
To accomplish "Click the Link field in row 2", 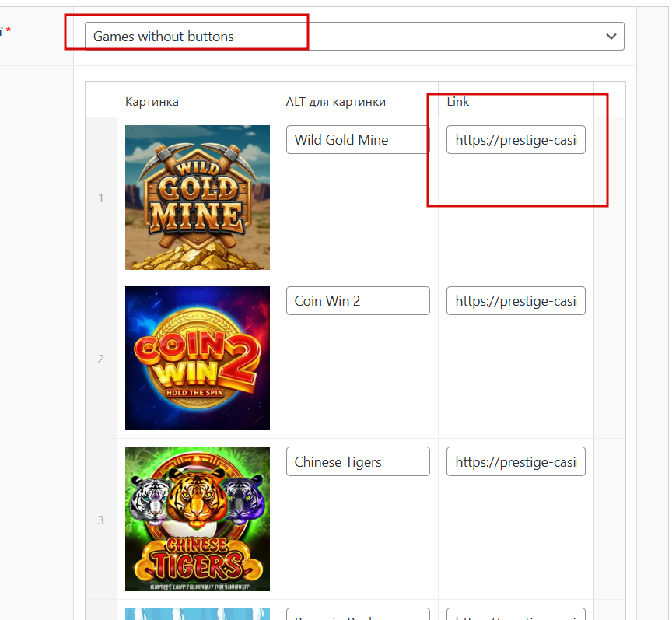I will click(x=516, y=300).
